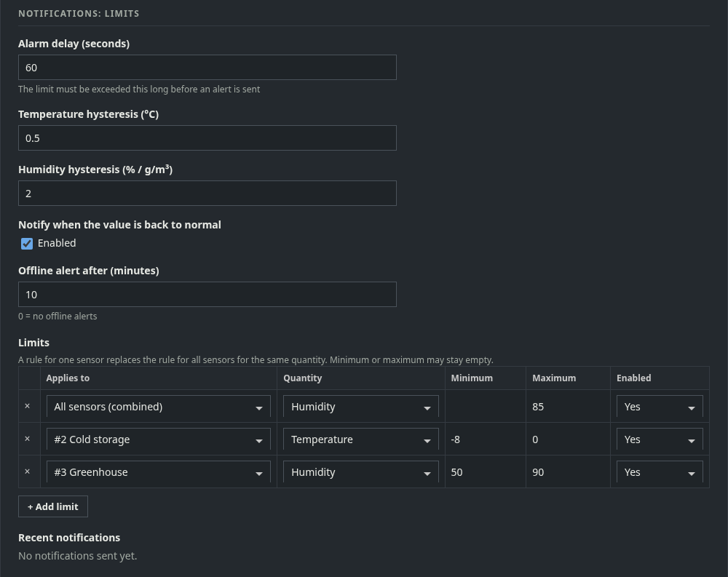Click Maximum value 0 in Cold storage row
Image resolution: width=728 pixels, height=577 pixels.
pyautogui.click(x=568, y=439)
